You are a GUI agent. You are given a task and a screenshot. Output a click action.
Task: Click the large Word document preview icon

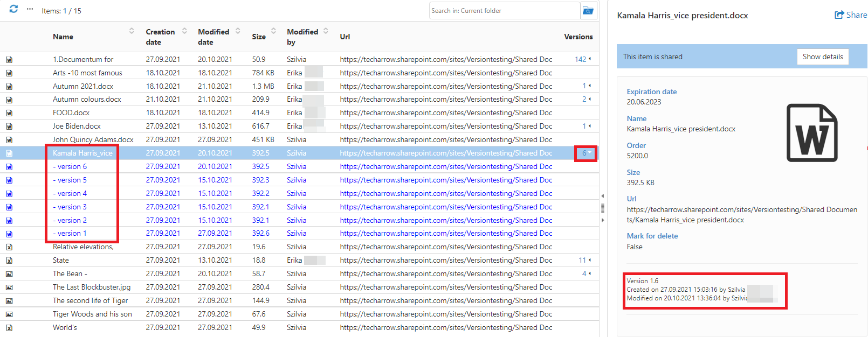pos(811,133)
